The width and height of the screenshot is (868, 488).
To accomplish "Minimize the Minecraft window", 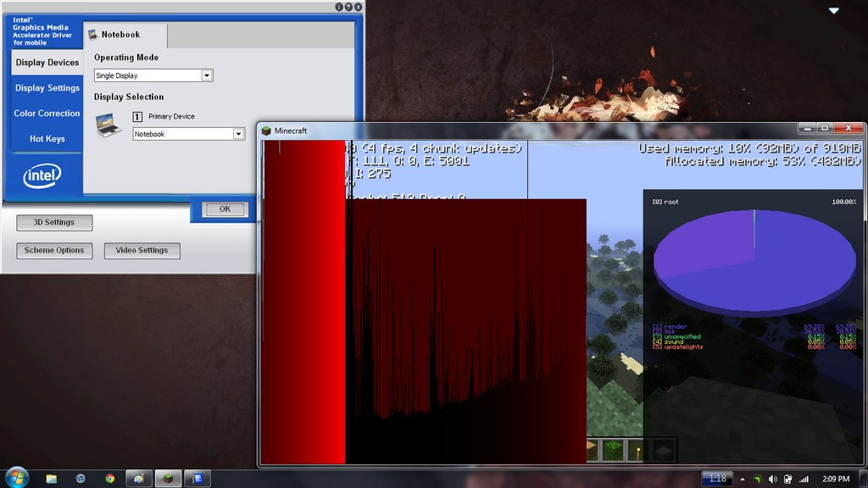I will pos(807,129).
